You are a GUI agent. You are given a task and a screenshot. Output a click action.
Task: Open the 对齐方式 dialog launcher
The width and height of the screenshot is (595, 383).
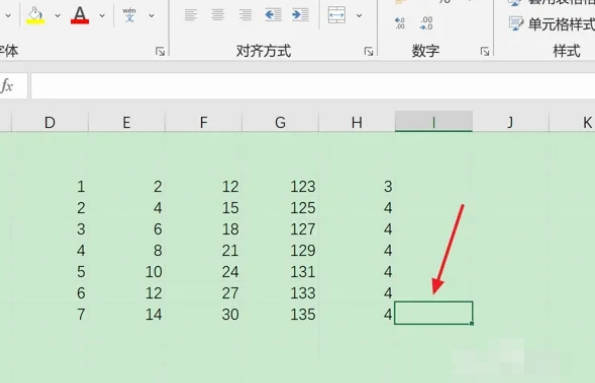[368, 51]
